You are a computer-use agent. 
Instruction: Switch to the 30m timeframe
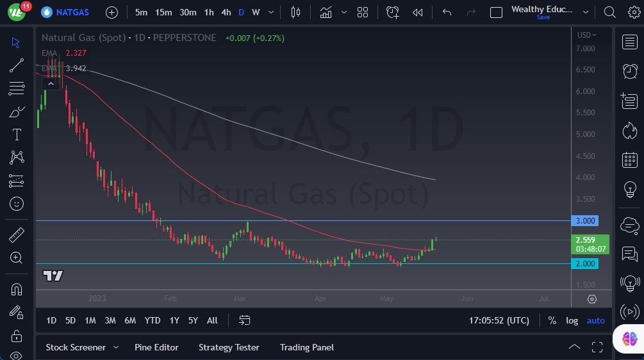click(188, 12)
